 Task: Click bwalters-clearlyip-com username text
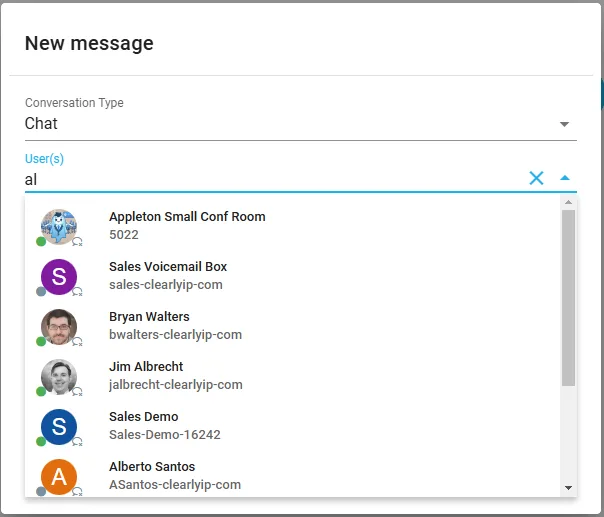pyautogui.click(x=175, y=335)
